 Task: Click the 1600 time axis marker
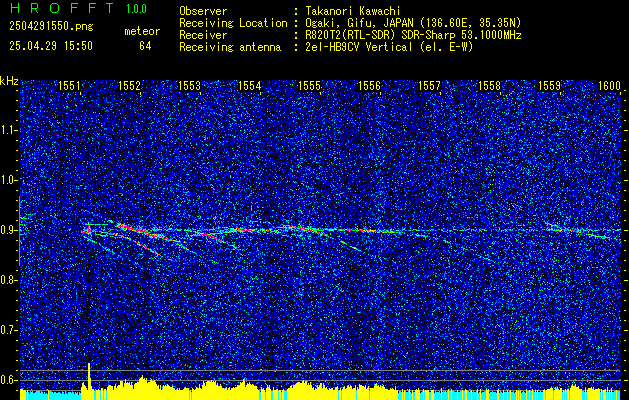click(x=609, y=85)
